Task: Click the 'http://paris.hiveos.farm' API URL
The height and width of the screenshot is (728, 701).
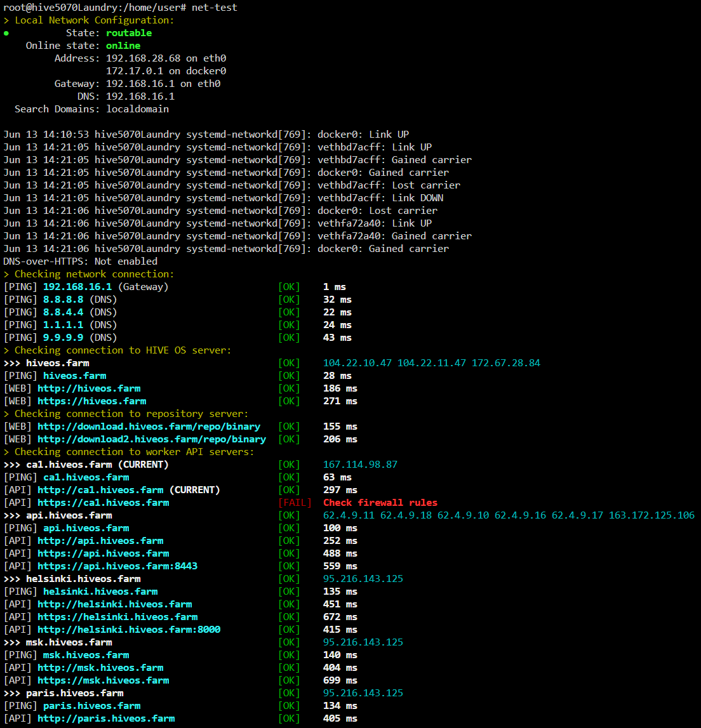Action: click(x=106, y=718)
